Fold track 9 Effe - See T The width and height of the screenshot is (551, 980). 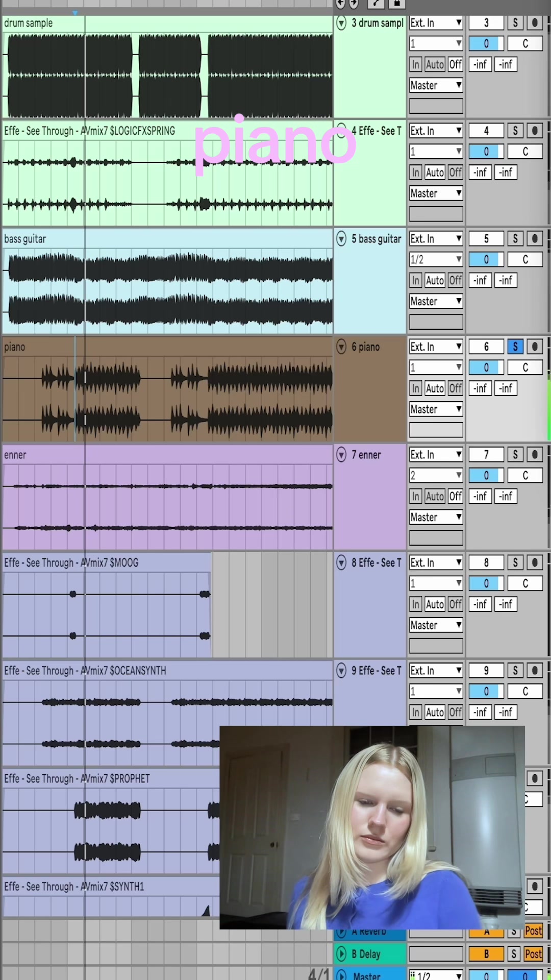click(342, 670)
